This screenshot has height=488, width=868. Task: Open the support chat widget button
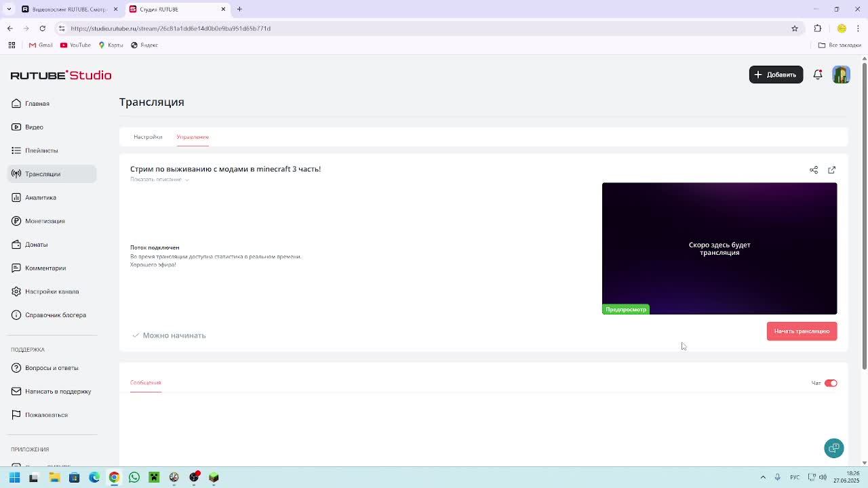pos(834,448)
